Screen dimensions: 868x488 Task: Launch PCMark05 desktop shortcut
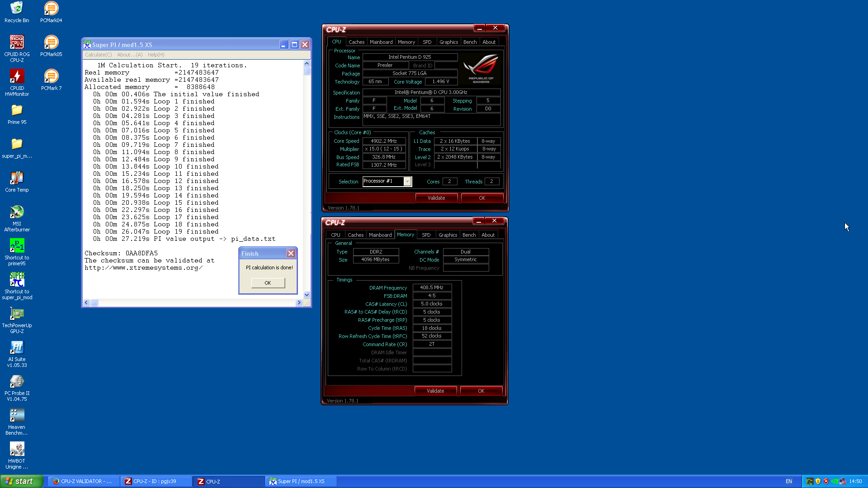coord(51,46)
